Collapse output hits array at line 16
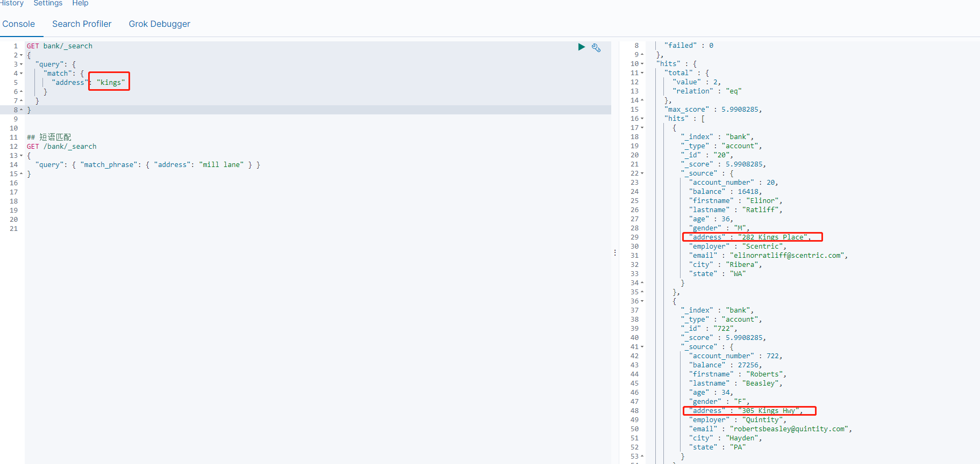 click(642, 119)
